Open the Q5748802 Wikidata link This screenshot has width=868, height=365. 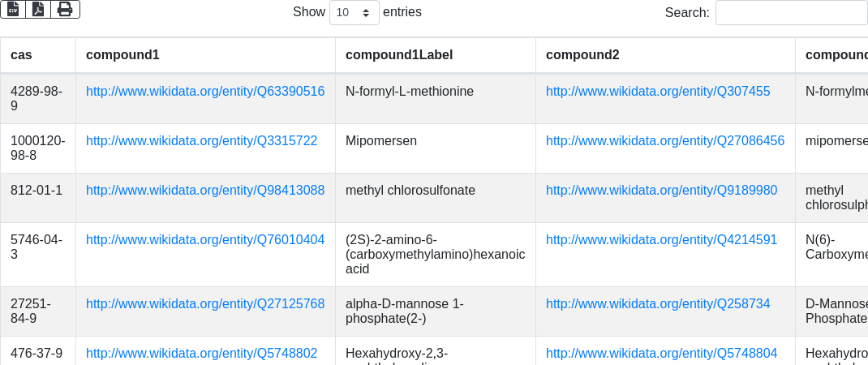click(201, 354)
